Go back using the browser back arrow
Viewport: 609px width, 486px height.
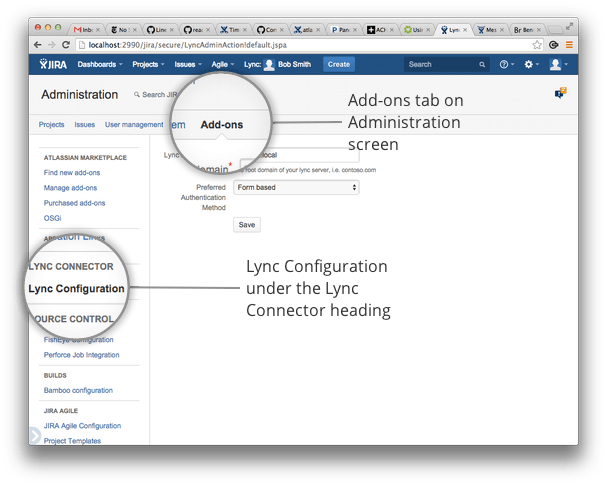[38, 45]
